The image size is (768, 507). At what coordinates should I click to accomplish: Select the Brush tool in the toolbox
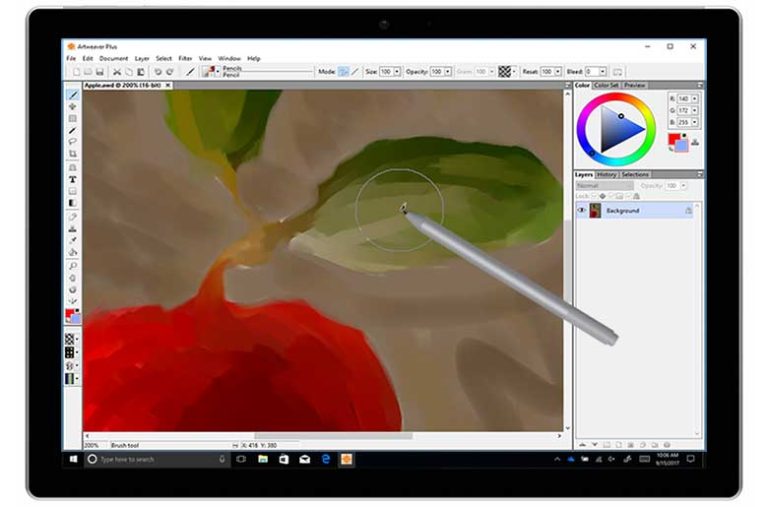coord(72,95)
